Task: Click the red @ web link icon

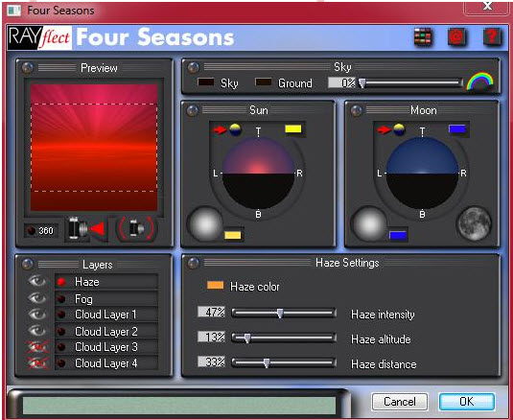Action: coord(456,37)
